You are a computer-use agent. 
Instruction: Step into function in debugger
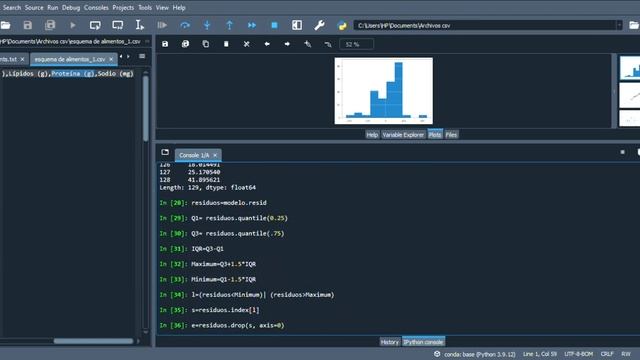point(207,25)
